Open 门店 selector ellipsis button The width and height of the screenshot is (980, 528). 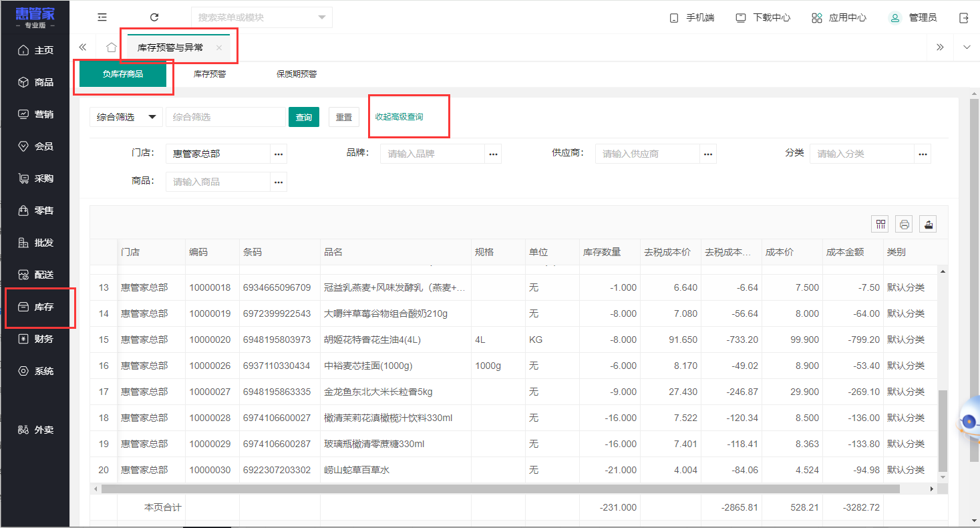(279, 154)
